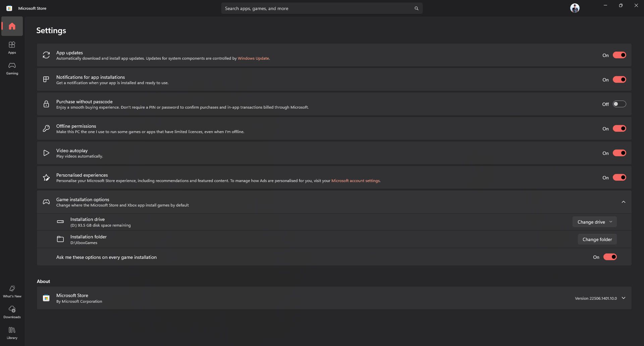Viewport: 644px width, 346px height.
Task: Toggle Ask me these options on every installation
Action: [x=610, y=257]
